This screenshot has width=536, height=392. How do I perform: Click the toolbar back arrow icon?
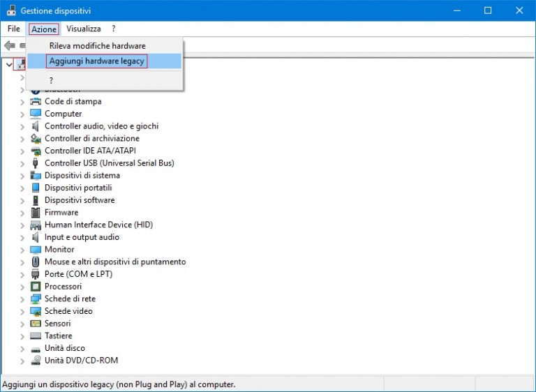pyautogui.click(x=10, y=45)
